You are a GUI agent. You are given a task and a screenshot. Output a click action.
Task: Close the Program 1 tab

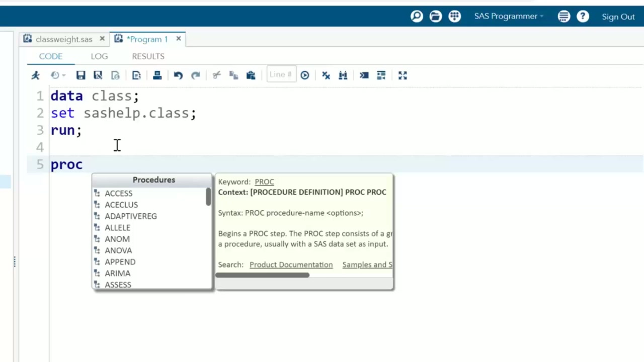(179, 39)
